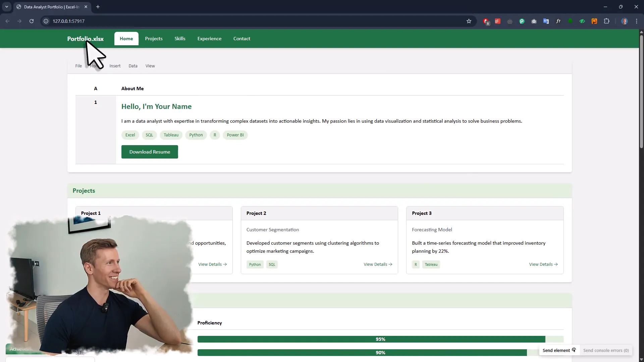
Task: Open the Insert menu
Action: coord(115,66)
